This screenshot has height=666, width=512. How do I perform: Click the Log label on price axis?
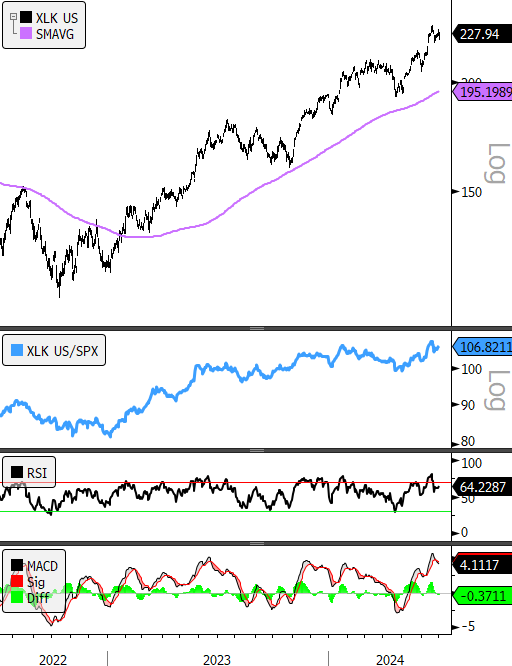coord(496,164)
